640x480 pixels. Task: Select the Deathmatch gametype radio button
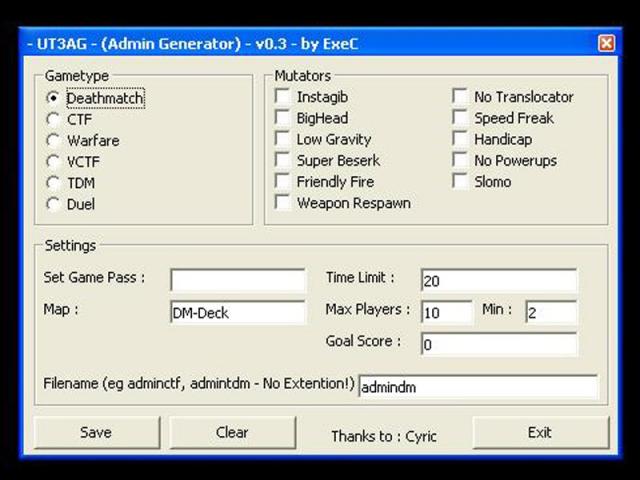tap(53, 98)
